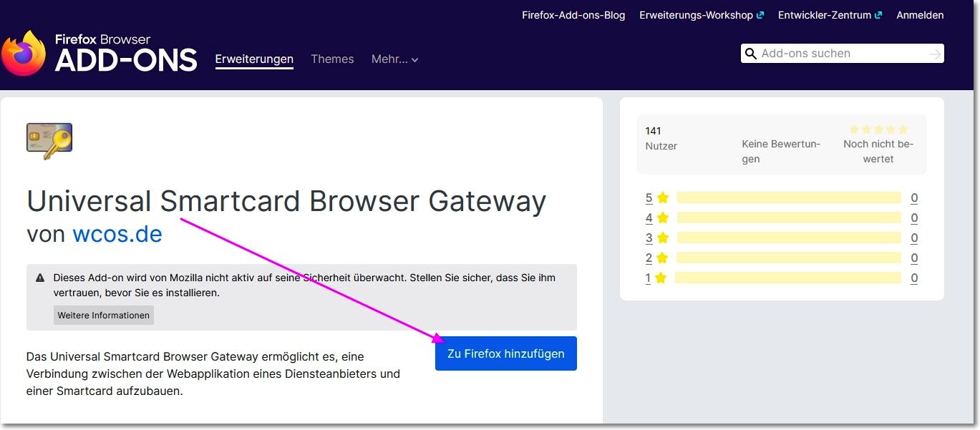
Task: Click the 4-star review count 0
Action: pyautogui.click(x=914, y=218)
